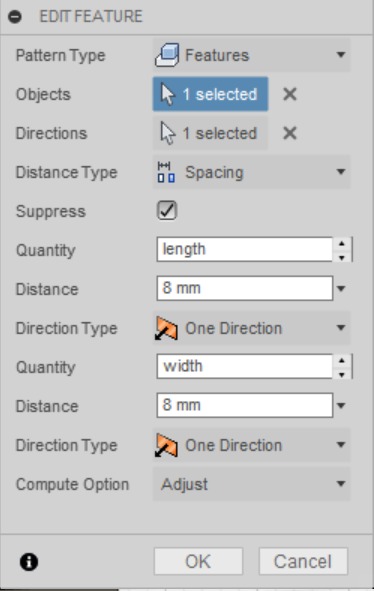
Task: Click the Objects 1 selected selector
Action: pos(210,94)
